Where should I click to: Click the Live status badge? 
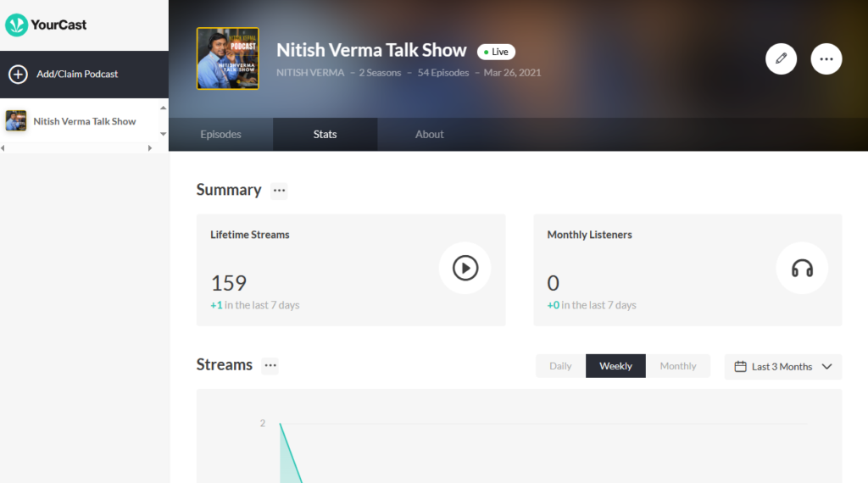pyautogui.click(x=496, y=52)
